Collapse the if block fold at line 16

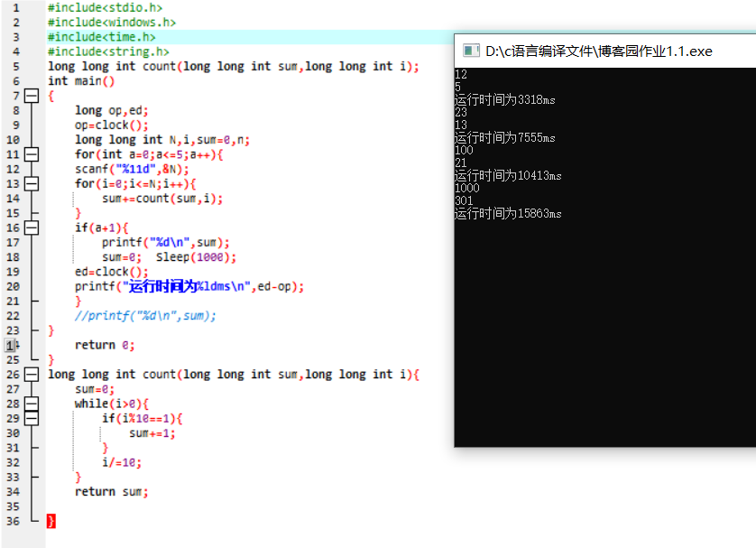(x=32, y=228)
